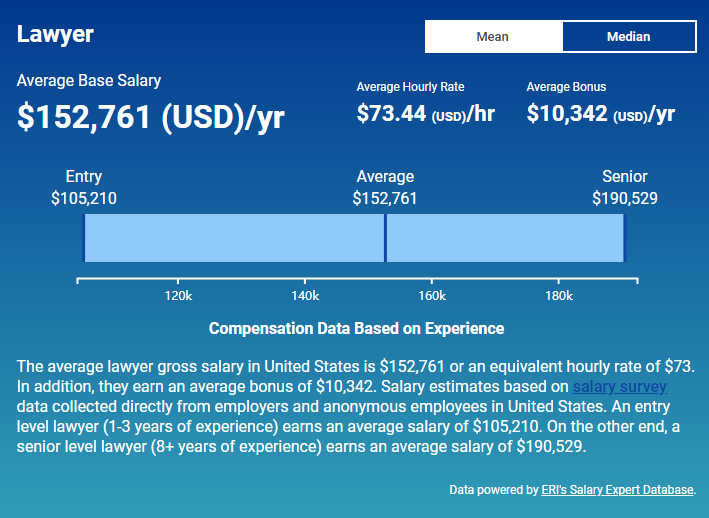The height and width of the screenshot is (518, 709).
Task: Click the Lawyer page heading
Action: coord(55,34)
